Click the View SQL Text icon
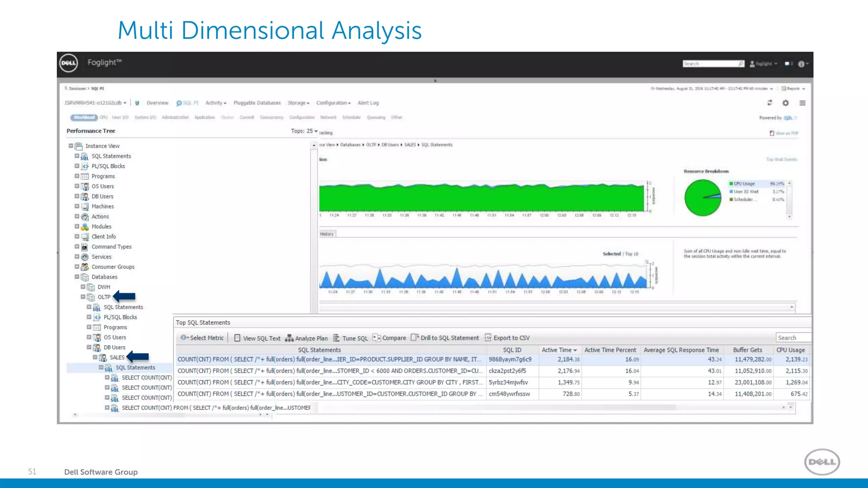The height and width of the screenshot is (488, 868). (x=237, y=338)
